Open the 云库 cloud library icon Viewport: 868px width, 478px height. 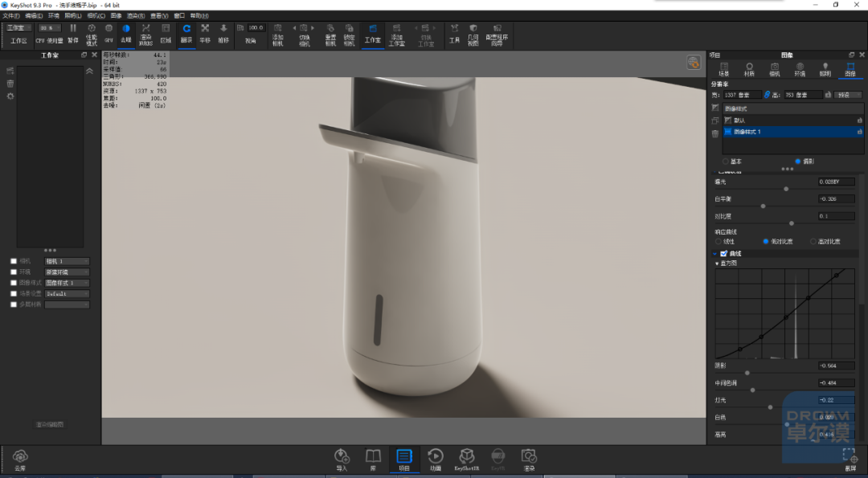[x=20, y=460]
